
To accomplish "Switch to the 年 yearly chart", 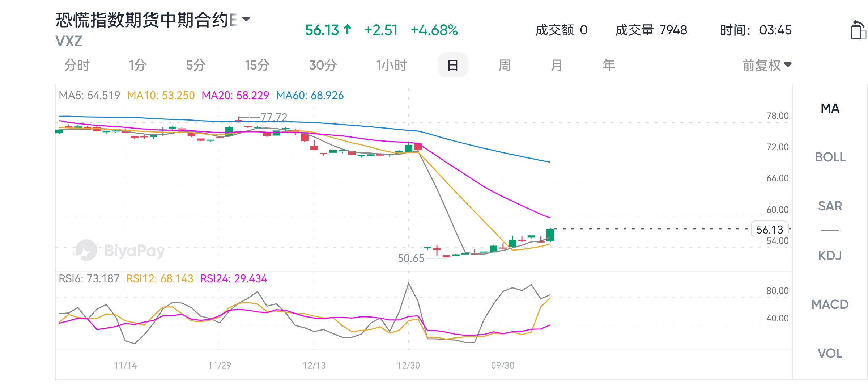I will pyautogui.click(x=609, y=66).
